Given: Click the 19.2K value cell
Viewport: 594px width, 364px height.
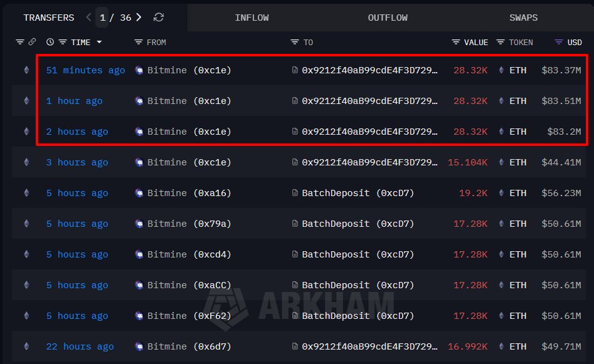Looking at the screenshot, I should point(473,193).
